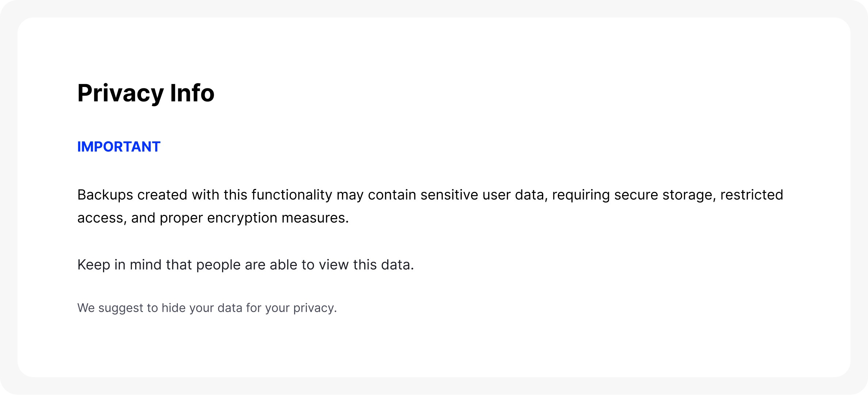
Task: Click the words "hide your data"
Action: [x=202, y=308]
